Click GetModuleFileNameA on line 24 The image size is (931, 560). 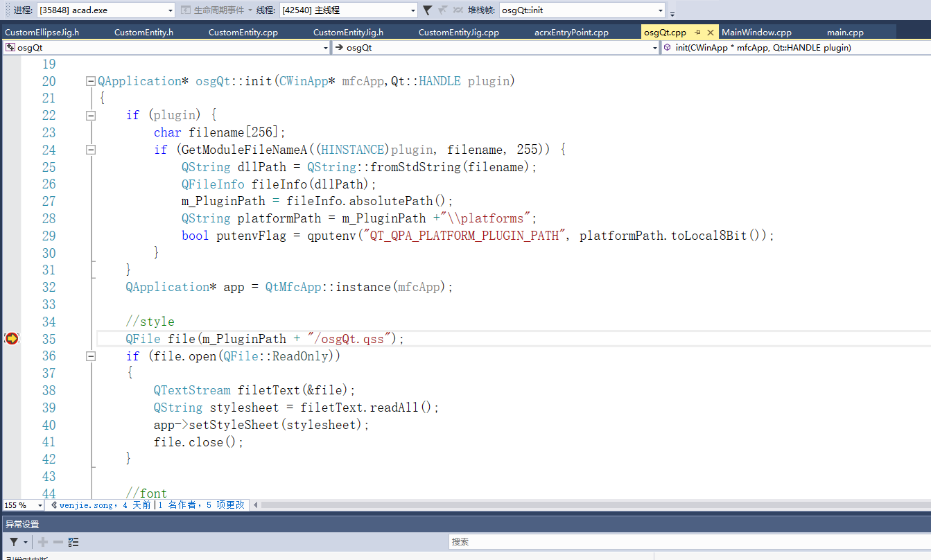[243, 150]
